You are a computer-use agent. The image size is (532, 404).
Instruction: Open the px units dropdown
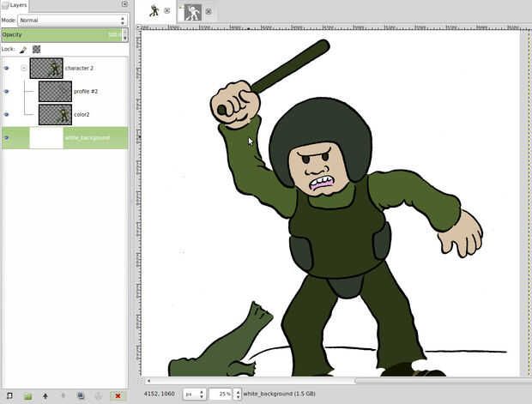pyautogui.click(x=193, y=394)
